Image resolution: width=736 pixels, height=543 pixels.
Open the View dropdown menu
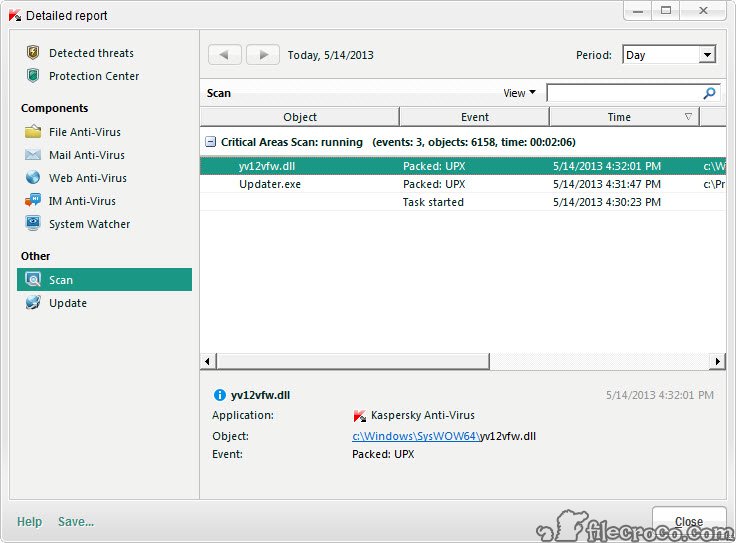coord(519,93)
